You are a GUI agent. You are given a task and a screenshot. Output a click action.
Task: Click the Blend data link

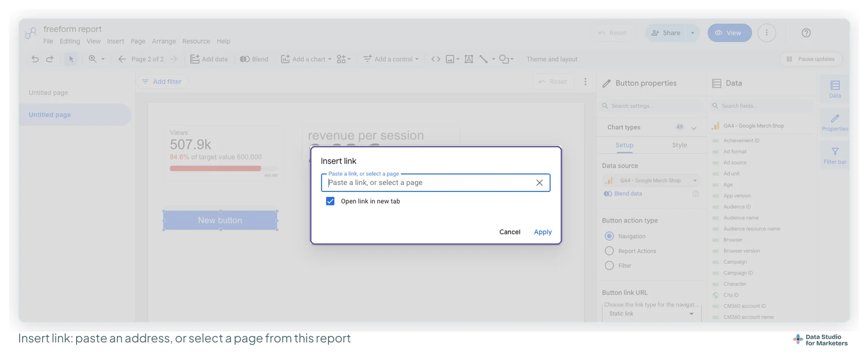628,194
